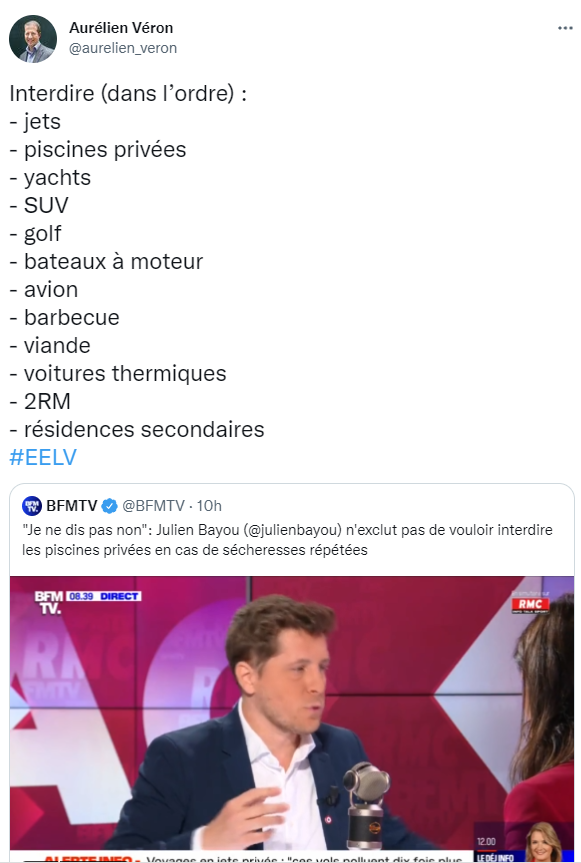This screenshot has width=581, height=863.
Task: Click the 'résidences secondaires' tweet line
Action: pos(137,429)
